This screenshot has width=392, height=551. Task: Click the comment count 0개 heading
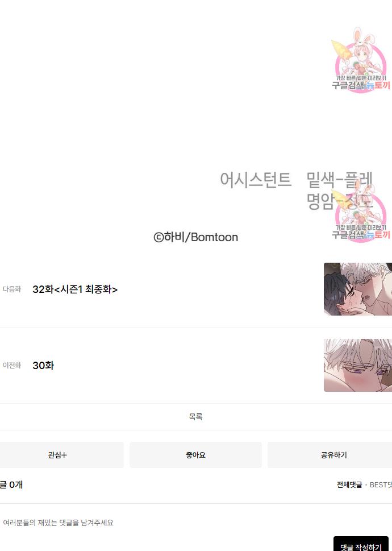(x=11, y=485)
